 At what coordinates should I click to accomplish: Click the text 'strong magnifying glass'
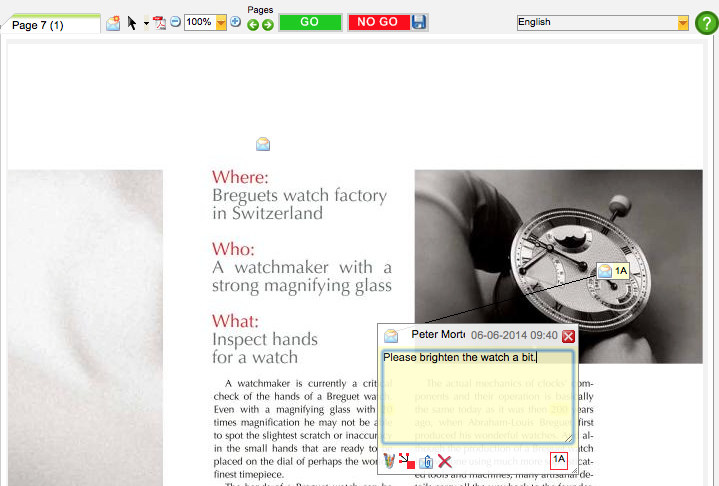click(x=302, y=286)
